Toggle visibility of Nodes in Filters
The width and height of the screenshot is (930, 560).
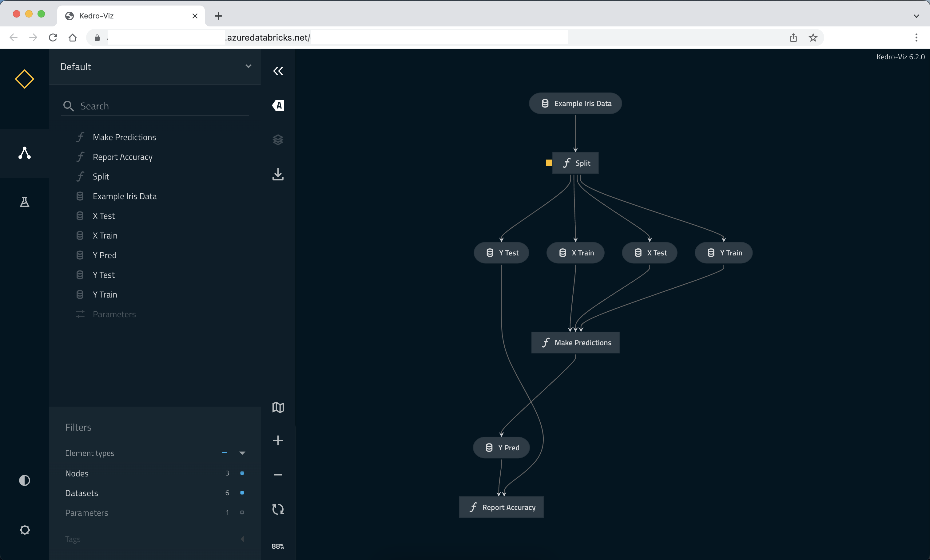(x=242, y=473)
